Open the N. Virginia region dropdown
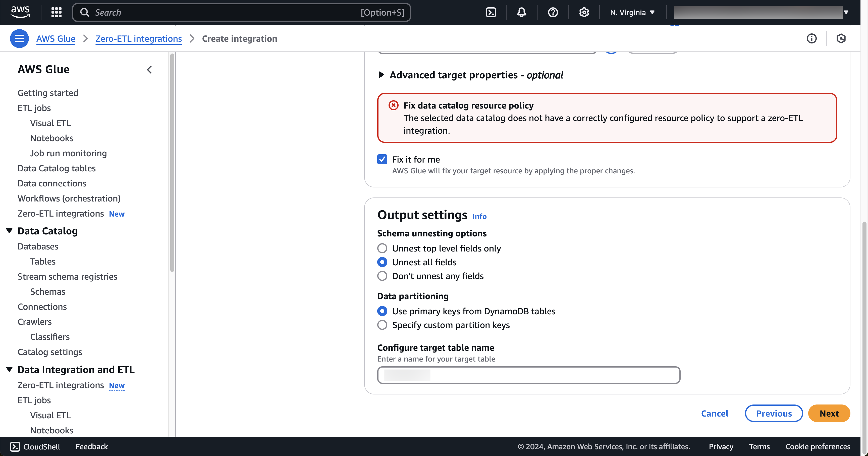868x456 pixels. [x=632, y=13]
